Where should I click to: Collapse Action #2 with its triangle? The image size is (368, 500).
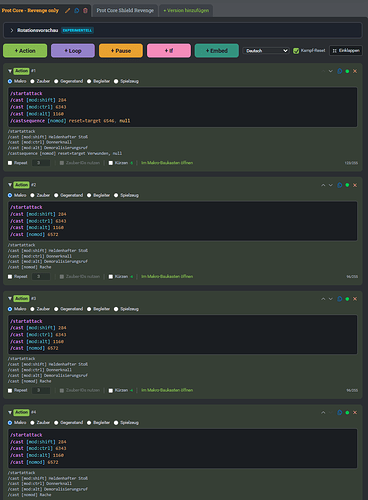(10, 185)
